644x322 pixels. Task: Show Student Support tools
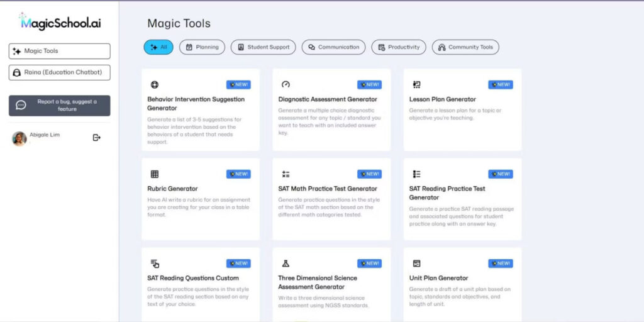point(264,47)
